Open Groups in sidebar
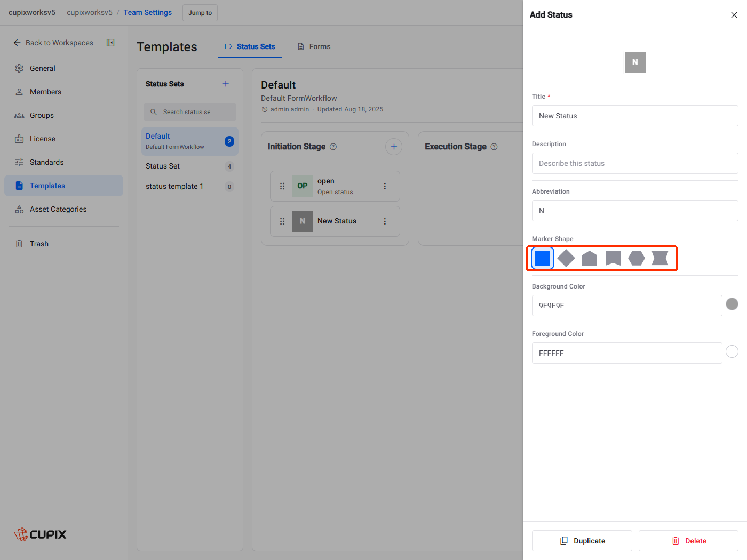 tap(63, 115)
